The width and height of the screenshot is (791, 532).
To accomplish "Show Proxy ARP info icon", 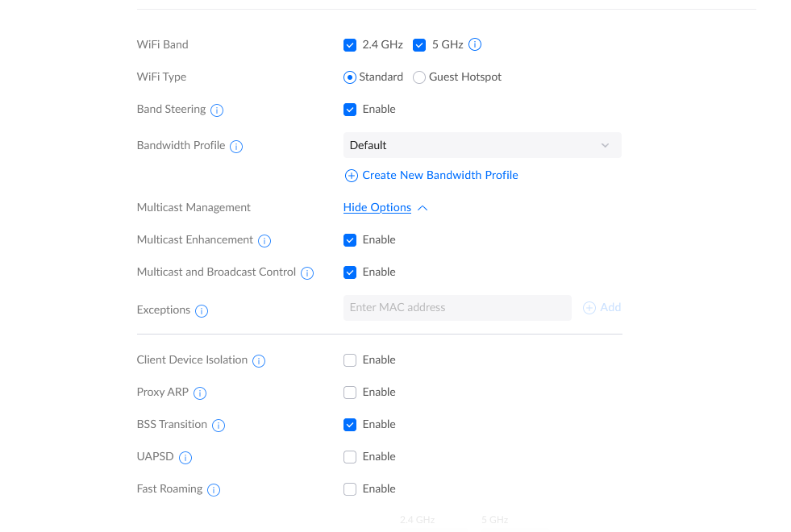I will pyautogui.click(x=200, y=393).
